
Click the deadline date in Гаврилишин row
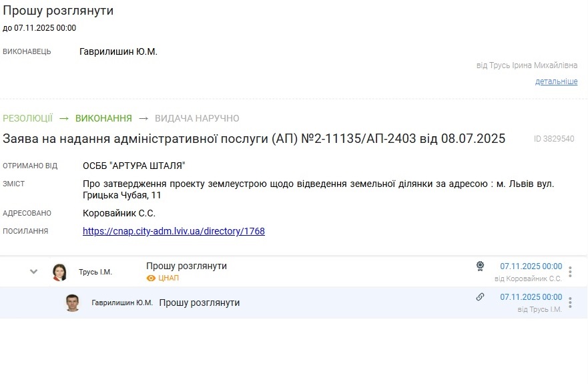coord(531,297)
